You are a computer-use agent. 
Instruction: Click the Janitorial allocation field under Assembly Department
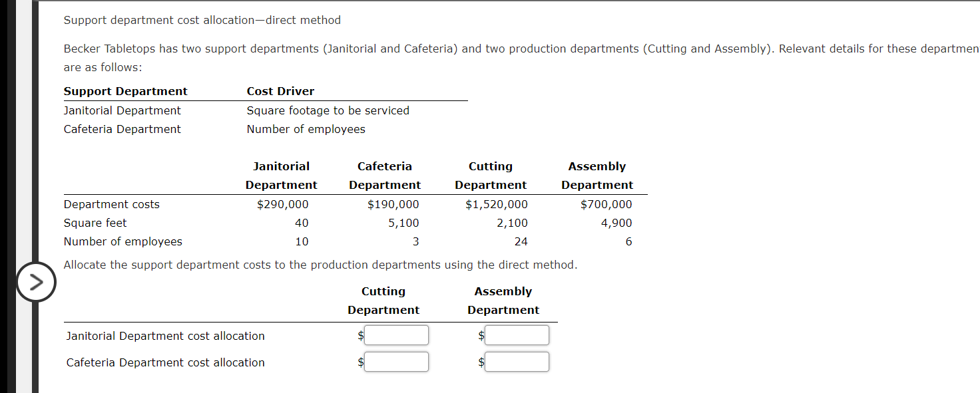(x=517, y=335)
